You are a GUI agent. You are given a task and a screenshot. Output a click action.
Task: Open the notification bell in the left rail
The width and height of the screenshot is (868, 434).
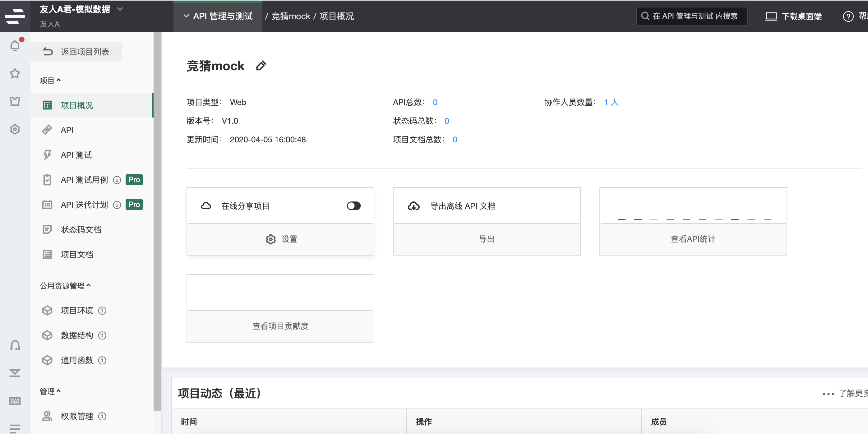[15, 45]
